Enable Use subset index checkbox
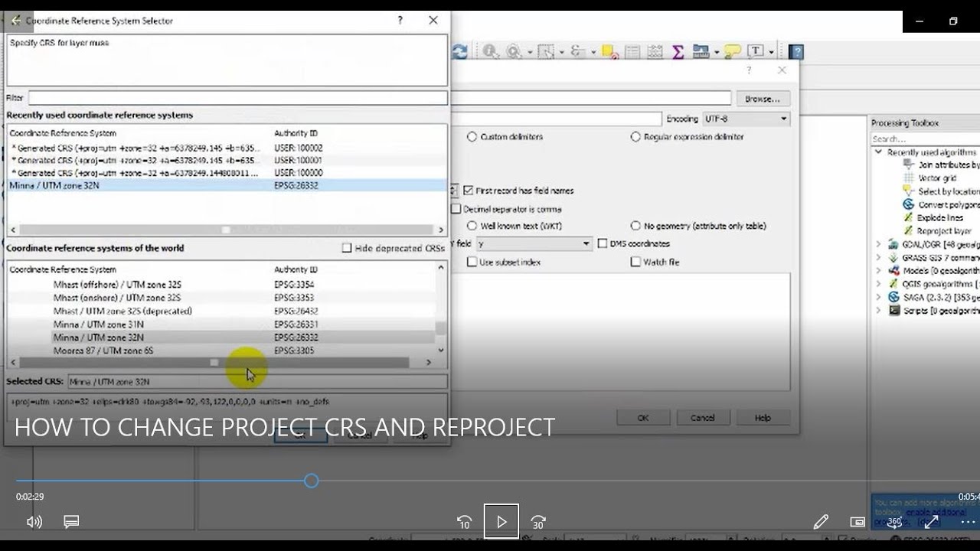The height and width of the screenshot is (551, 980). click(472, 262)
